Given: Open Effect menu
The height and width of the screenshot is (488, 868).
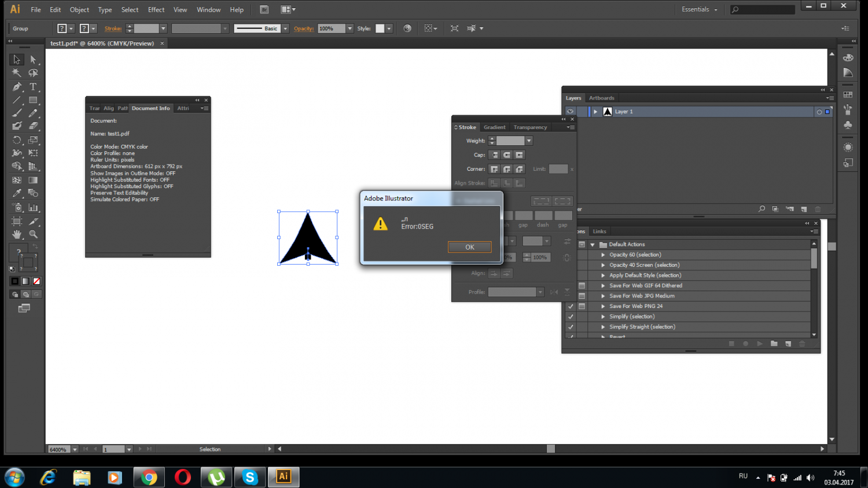Looking at the screenshot, I should [156, 10].
